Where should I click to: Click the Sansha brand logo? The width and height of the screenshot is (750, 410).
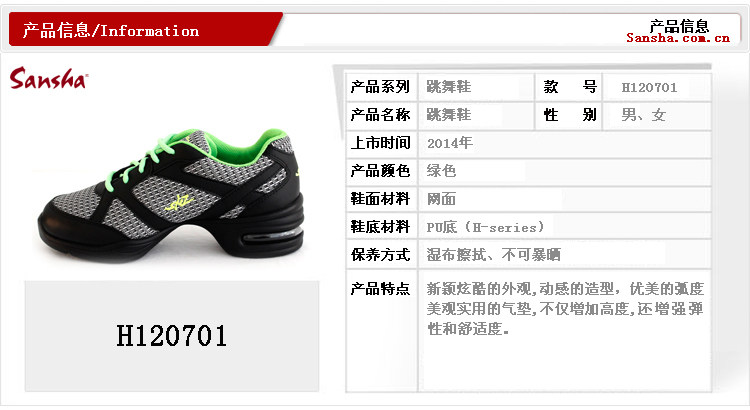click(49, 78)
